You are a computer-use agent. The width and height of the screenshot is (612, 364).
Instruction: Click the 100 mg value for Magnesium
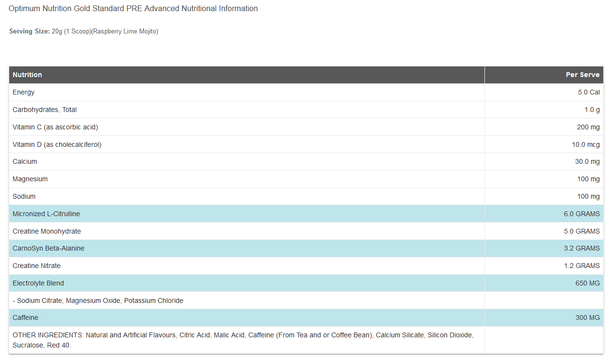(588, 179)
